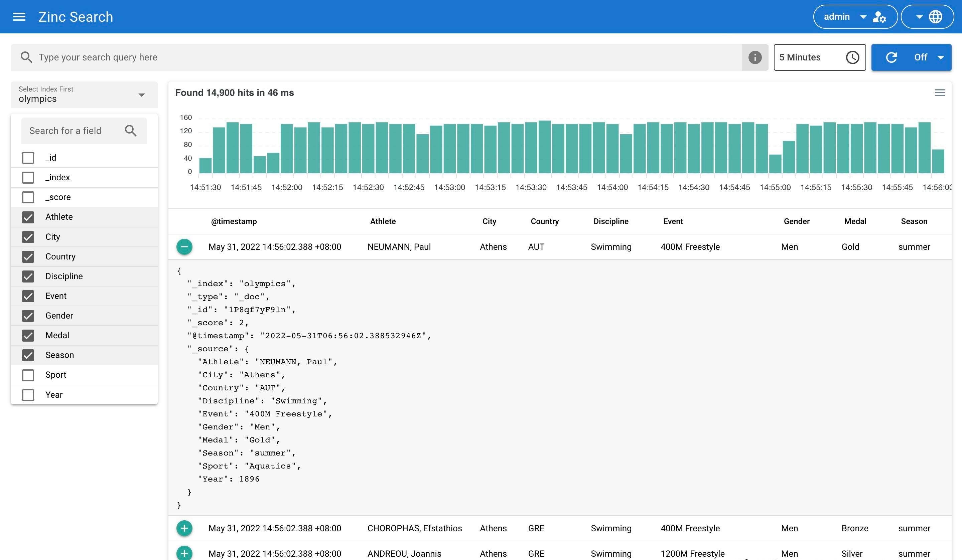This screenshot has height=560, width=962.
Task: Click the "Sport": "Aquatics" JSON line
Action: pos(249,466)
